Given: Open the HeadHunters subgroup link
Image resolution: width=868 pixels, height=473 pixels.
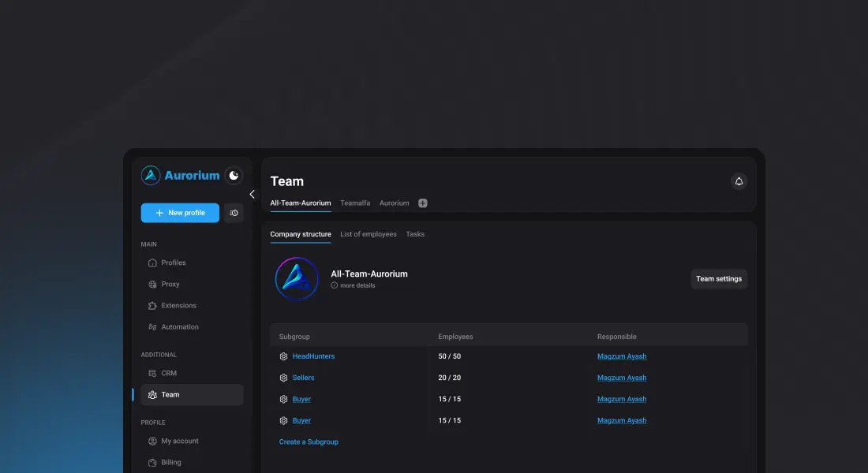Looking at the screenshot, I should pos(313,356).
